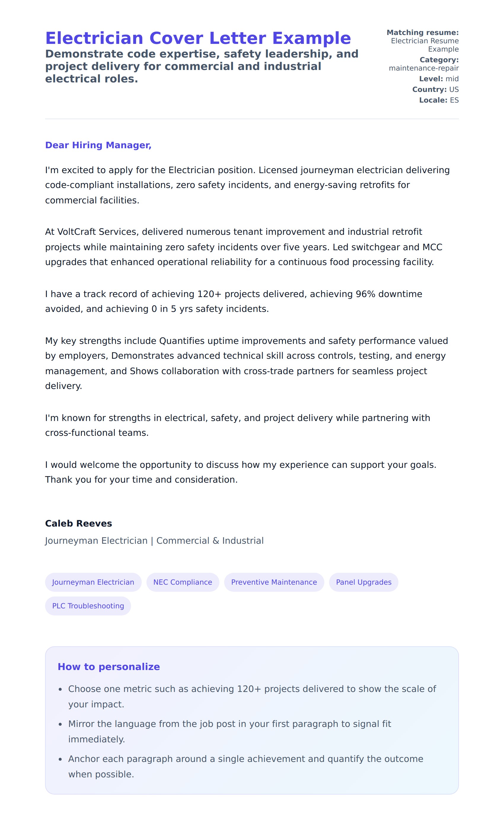Click the Journeyman Electrician Commercial & Industrial subtitle
The width and height of the screenshot is (504, 823).
154,541
